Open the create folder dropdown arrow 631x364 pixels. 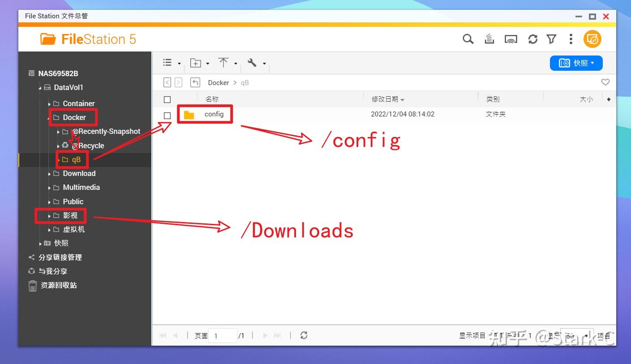(x=208, y=64)
